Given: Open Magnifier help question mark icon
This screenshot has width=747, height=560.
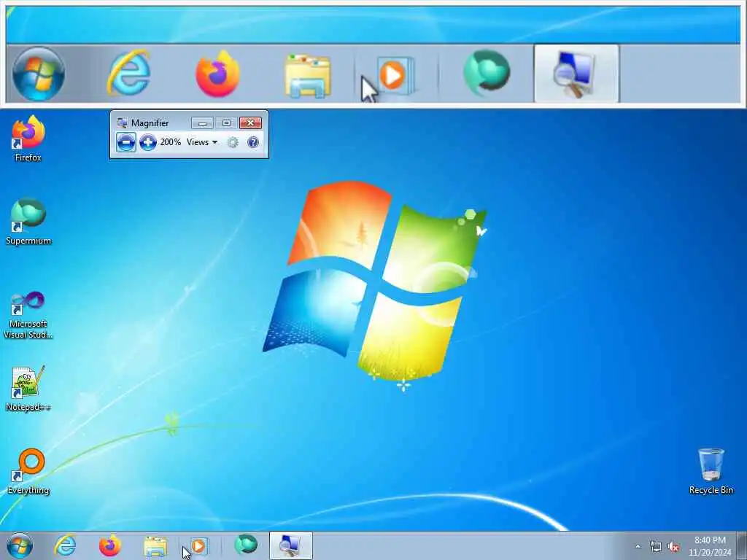Looking at the screenshot, I should tap(253, 142).
